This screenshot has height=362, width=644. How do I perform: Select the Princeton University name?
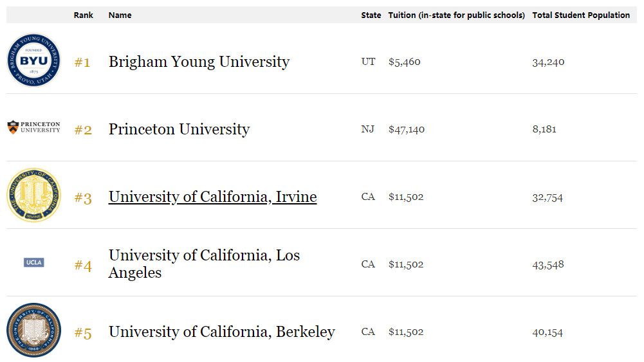click(179, 129)
